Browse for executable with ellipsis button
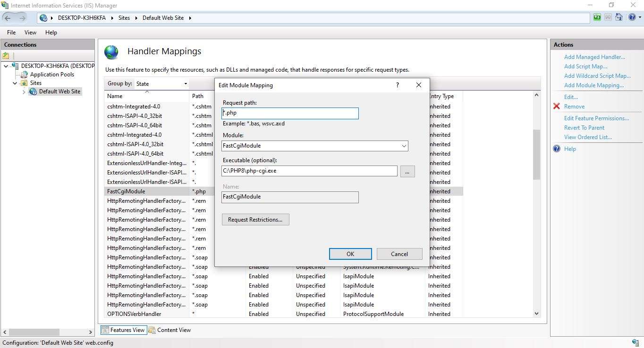Screen dimensions: 644x348 click(x=407, y=171)
